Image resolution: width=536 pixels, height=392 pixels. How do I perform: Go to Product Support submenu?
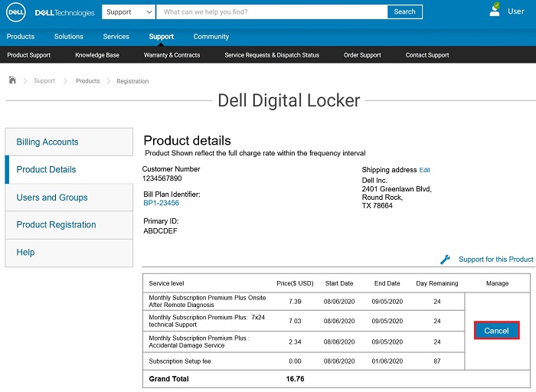coord(29,55)
